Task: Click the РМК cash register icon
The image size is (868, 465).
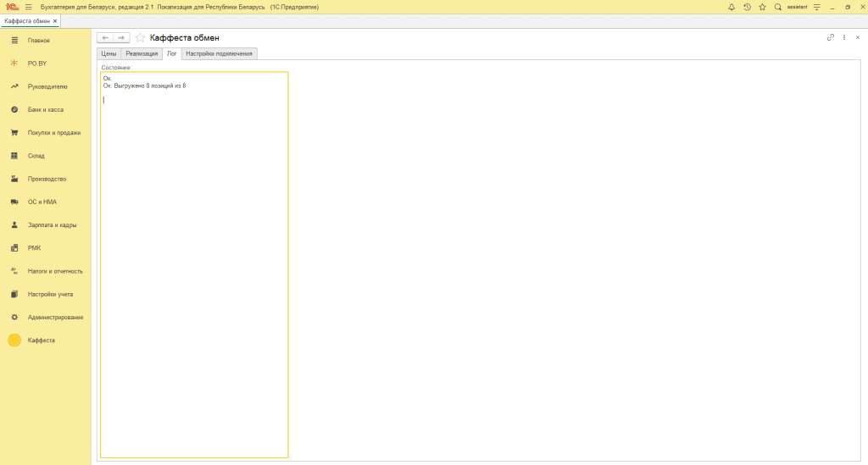Action: (14, 248)
